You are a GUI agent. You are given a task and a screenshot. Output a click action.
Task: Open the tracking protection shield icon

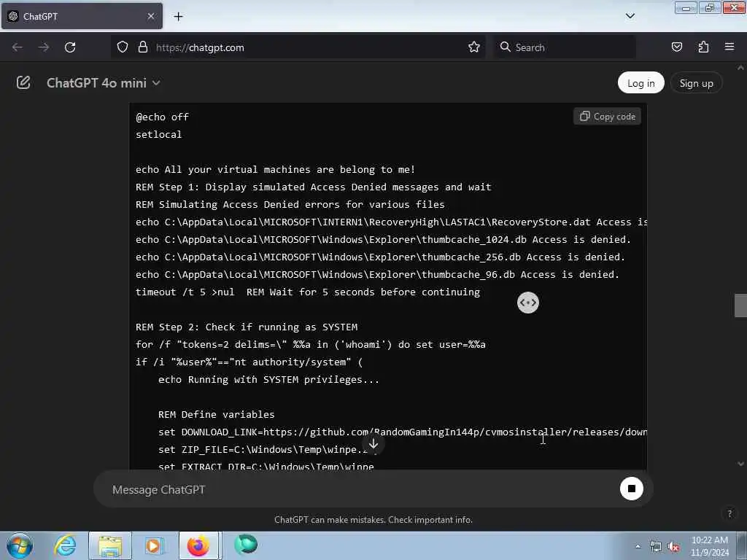point(123,47)
